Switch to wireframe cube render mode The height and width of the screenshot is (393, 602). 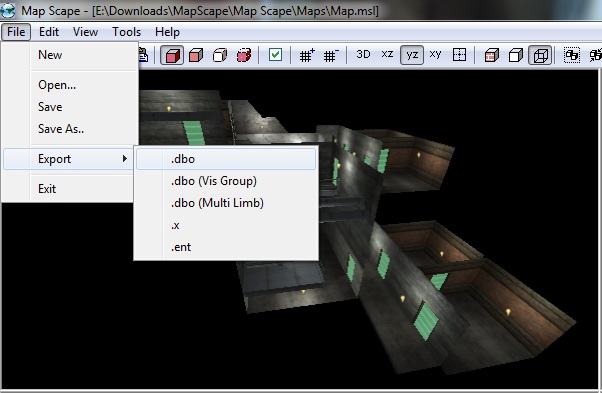(x=540, y=55)
